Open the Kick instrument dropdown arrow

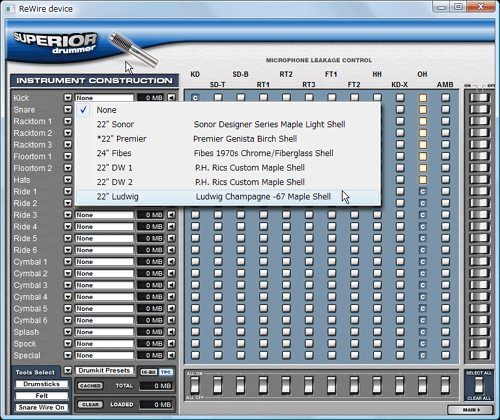[68, 98]
